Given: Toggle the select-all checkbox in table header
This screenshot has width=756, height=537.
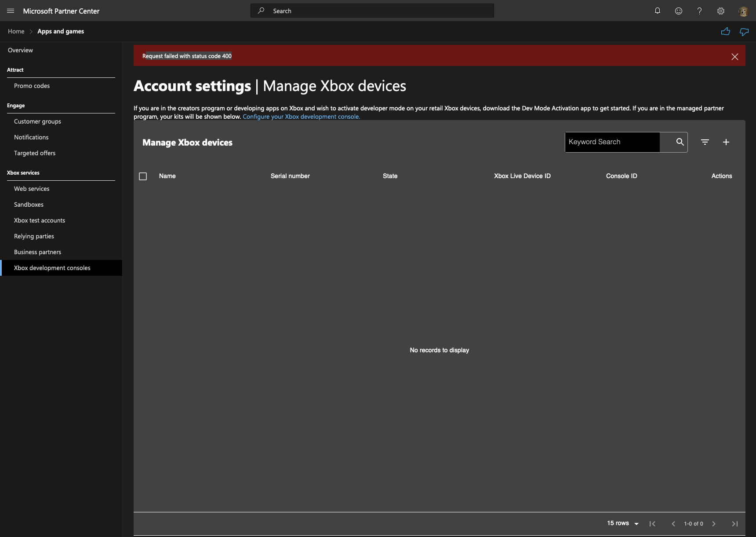Looking at the screenshot, I should pos(143,176).
